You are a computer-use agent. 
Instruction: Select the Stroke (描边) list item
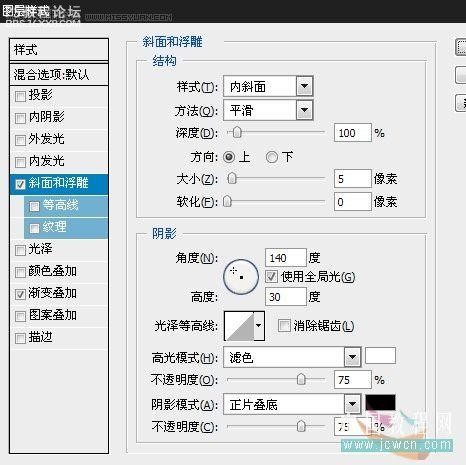tap(59, 337)
